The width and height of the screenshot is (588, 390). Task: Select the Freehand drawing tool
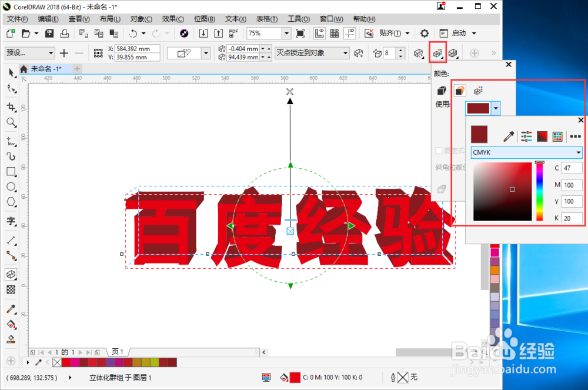[x=11, y=142]
